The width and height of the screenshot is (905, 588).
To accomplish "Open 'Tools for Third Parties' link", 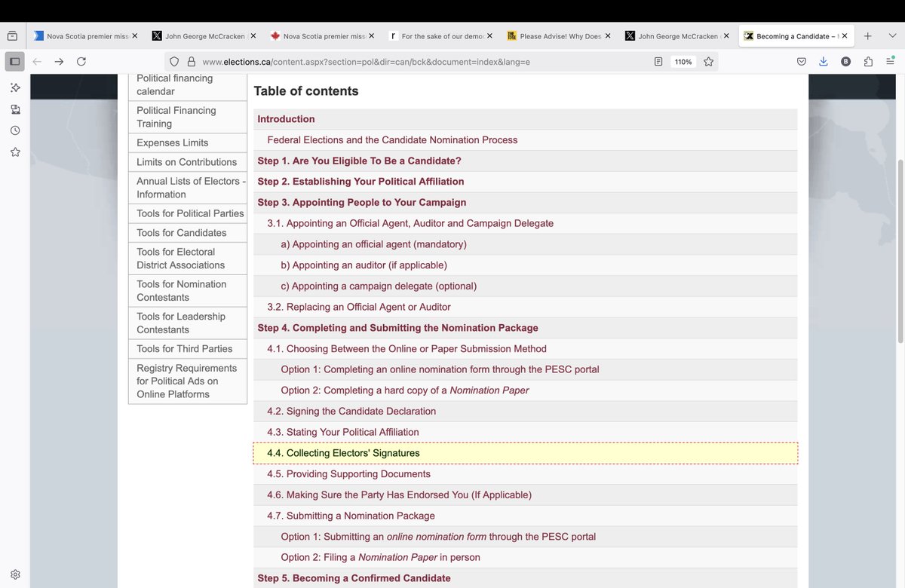I will tap(184, 349).
